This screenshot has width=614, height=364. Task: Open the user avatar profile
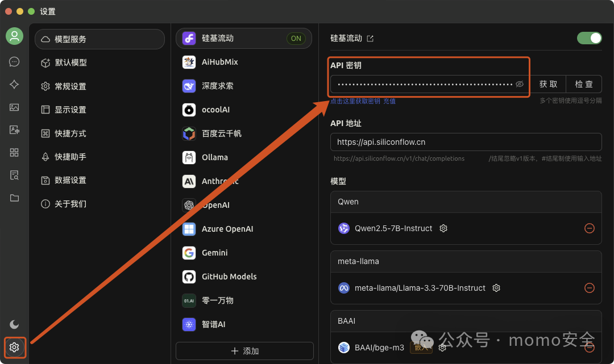pyautogui.click(x=14, y=36)
